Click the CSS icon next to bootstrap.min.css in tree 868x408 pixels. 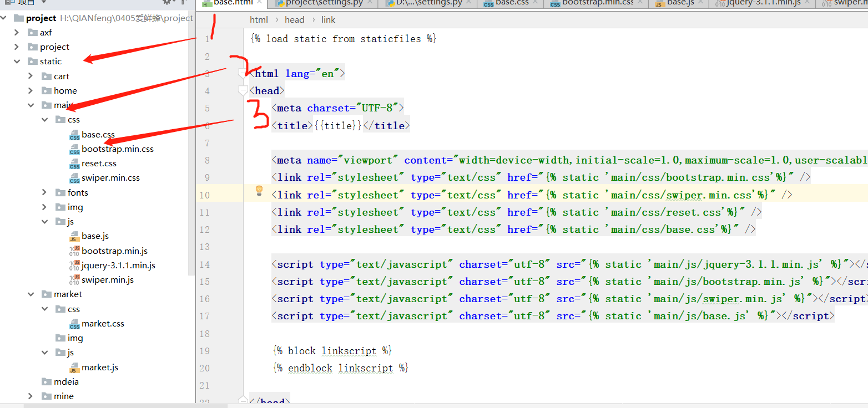click(x=74, y=150)
